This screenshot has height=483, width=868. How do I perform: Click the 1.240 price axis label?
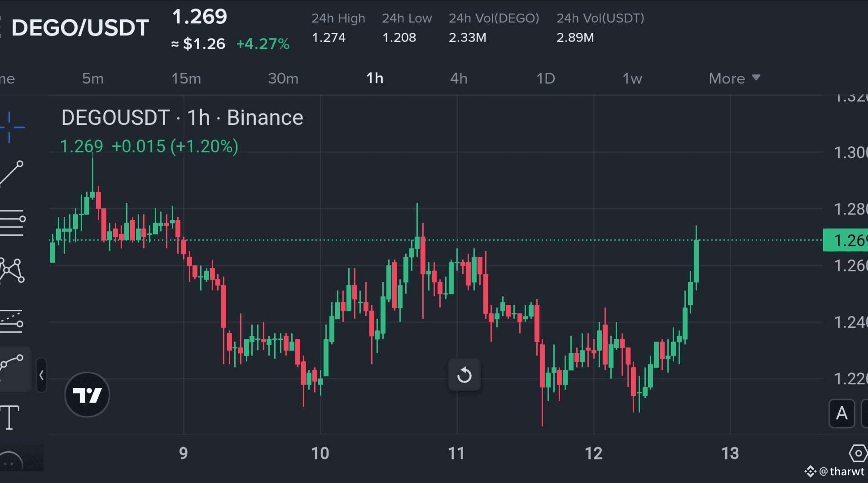click(850, 322)
